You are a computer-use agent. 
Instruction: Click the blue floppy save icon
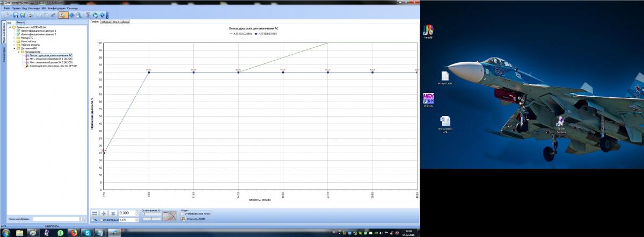tap(16, 15)
